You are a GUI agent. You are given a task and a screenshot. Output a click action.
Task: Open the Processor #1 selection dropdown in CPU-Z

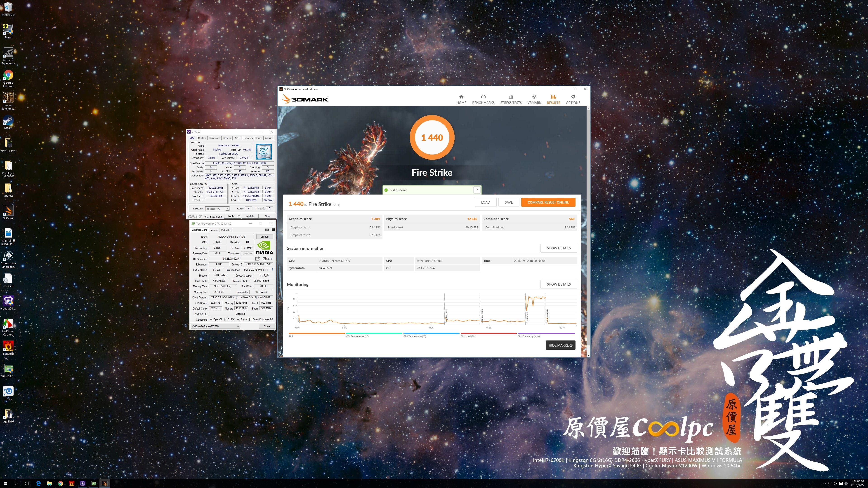pos(217,209)
